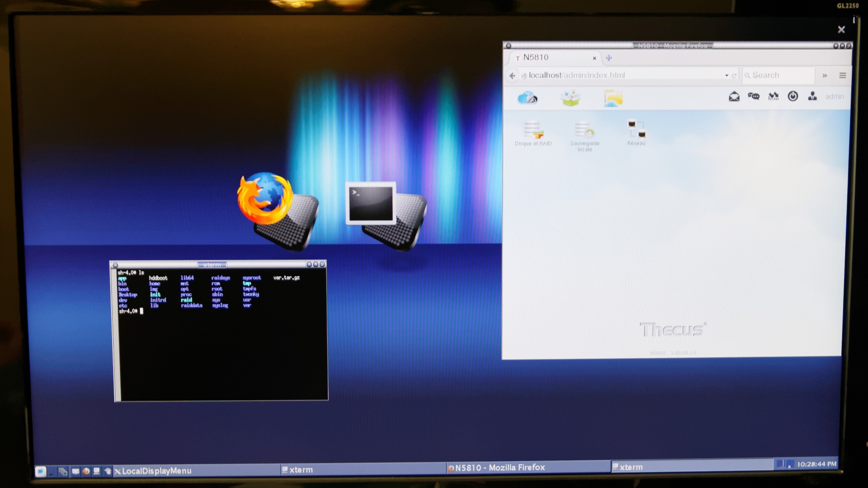The image size is (868, 488).
Task: Click the admin user label
Action: coord(834,97)
